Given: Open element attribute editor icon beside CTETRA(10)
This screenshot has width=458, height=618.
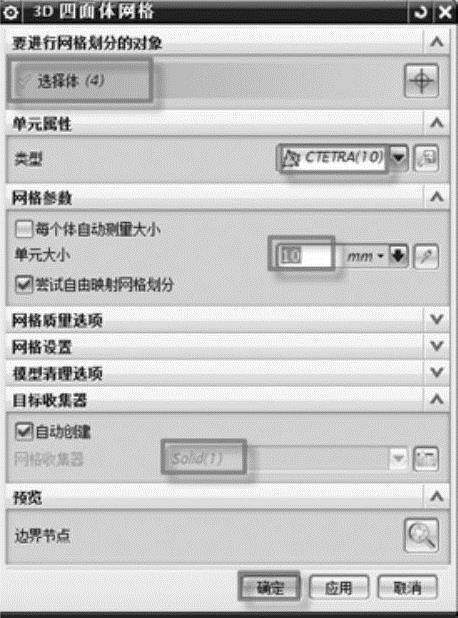Looking at the screenshot, I should tap(426, 158).
